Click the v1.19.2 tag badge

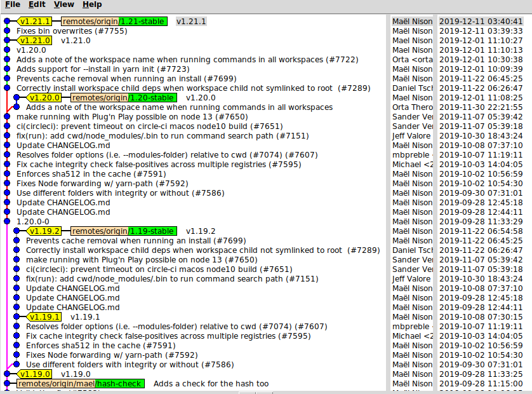tap(45, 231)
